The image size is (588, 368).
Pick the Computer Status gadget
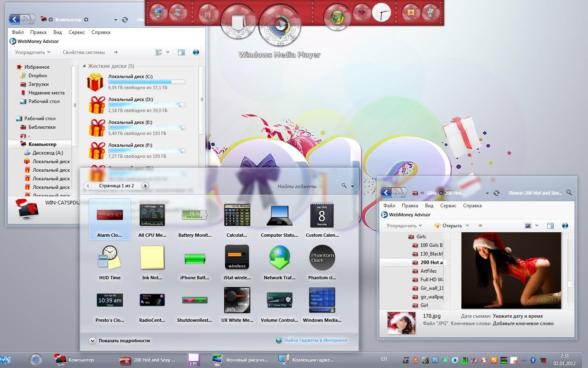click(279, 220)
